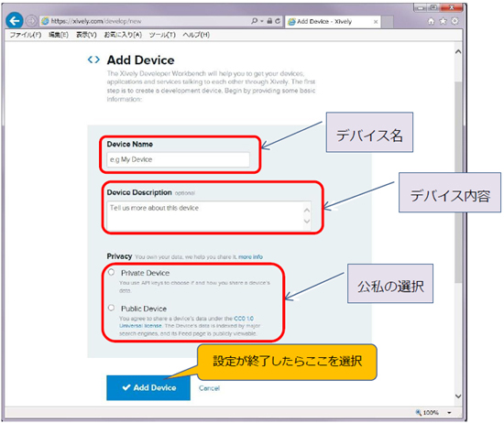The image size is (504, 423).
Task: Click the browser forward arrow button
Action: (31, 21)
